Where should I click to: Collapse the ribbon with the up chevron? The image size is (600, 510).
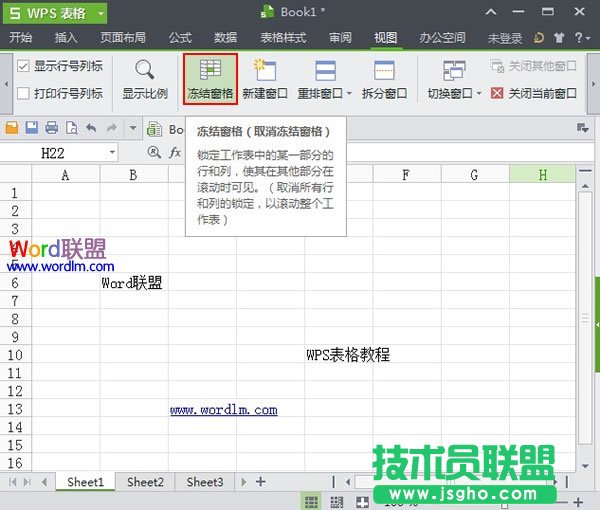point(491,12)
